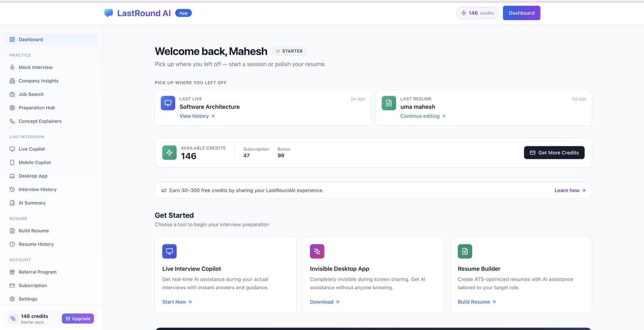
Task: Click Start Now under Live Interview Copilot
Action: pos(177,302)
